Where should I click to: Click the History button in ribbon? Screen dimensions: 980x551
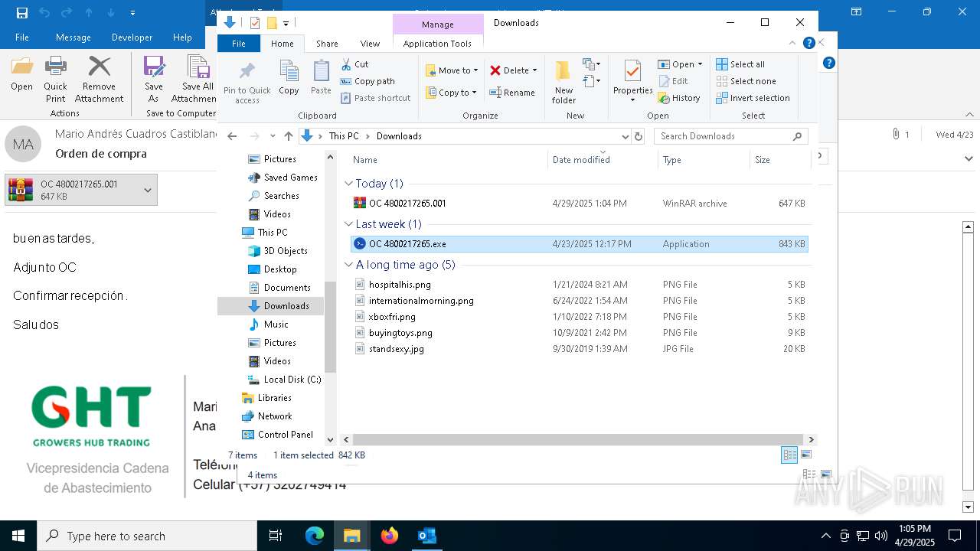[x=679, y=98]
